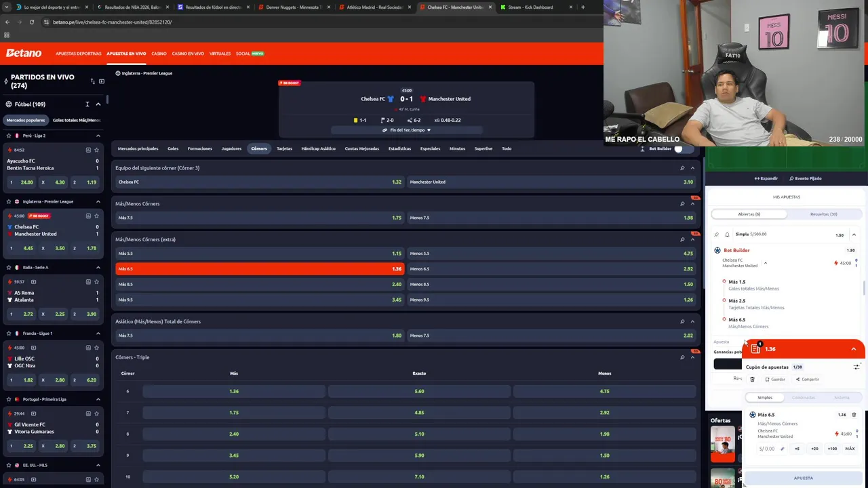The height and width of the screenshot is (488, 868).
Task: Open a new browser tab
Action: [x=583, y=7]
